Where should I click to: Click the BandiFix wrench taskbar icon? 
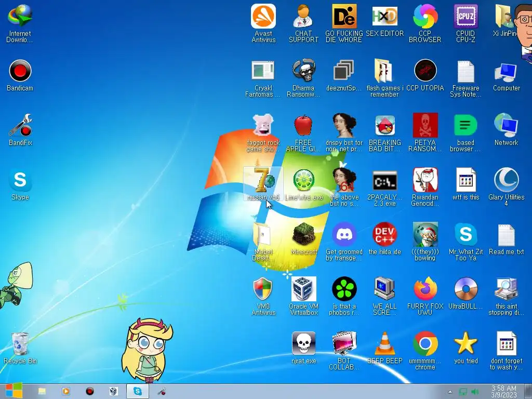pos(162,392)
